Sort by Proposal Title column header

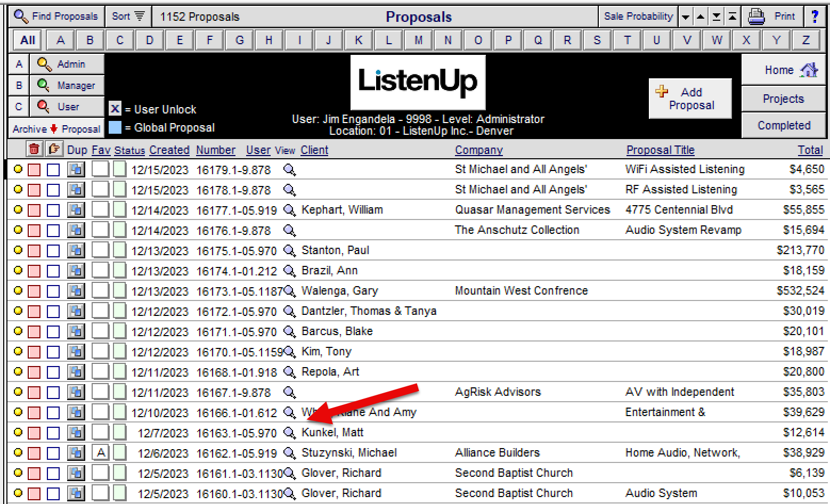[661, 150]
